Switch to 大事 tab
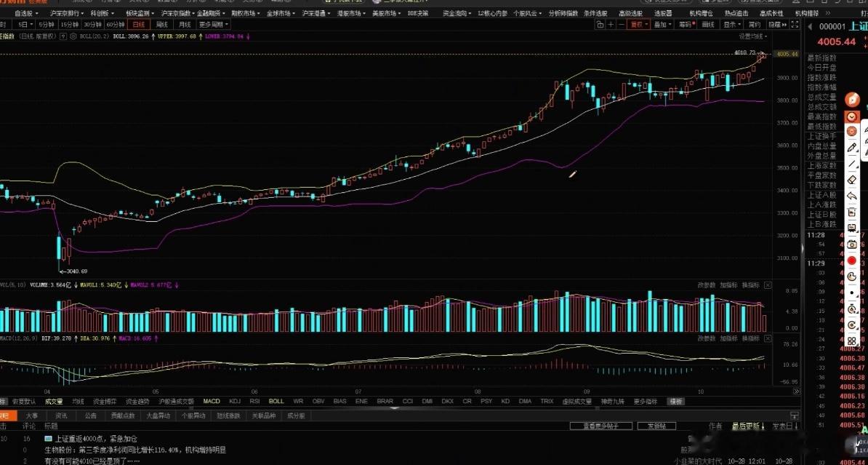Image resolution: width=868 pixels, height=465 pixels. tap(31, 415)
